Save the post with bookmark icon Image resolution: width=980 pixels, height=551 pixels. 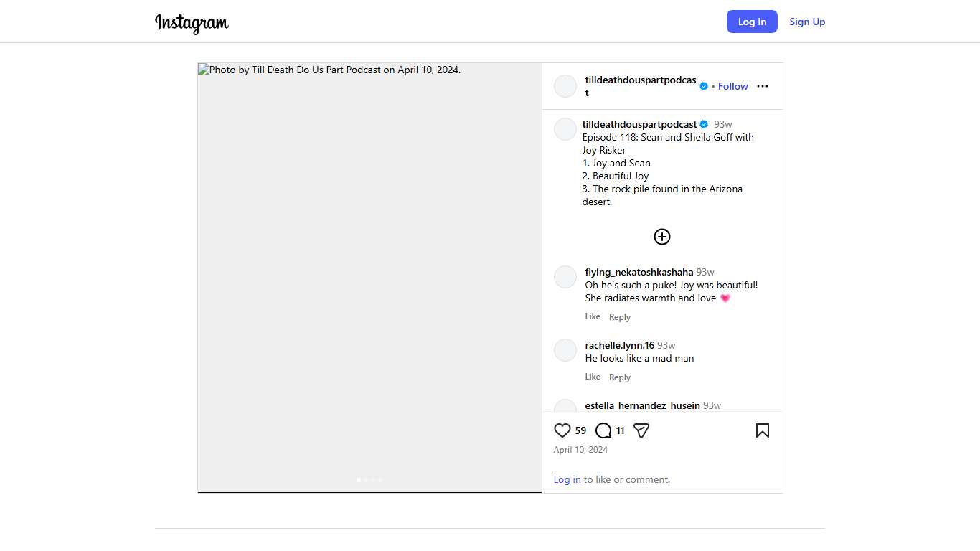coord(762,430)
